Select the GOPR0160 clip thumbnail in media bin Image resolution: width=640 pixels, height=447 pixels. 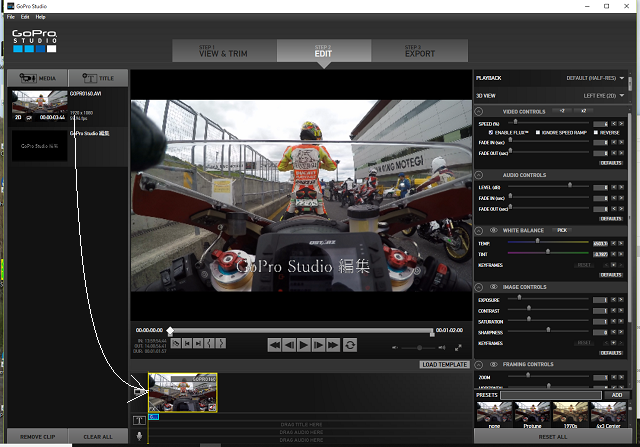tap(40, 106)
